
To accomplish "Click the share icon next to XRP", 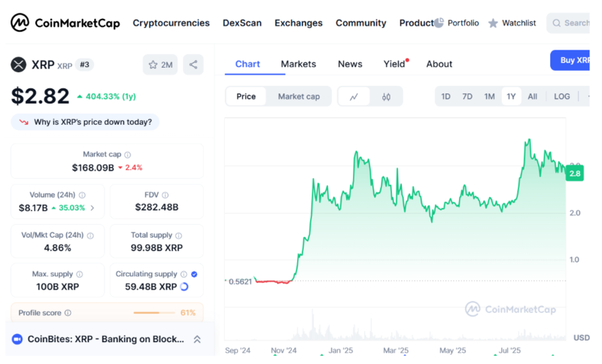I will point(193,65).
